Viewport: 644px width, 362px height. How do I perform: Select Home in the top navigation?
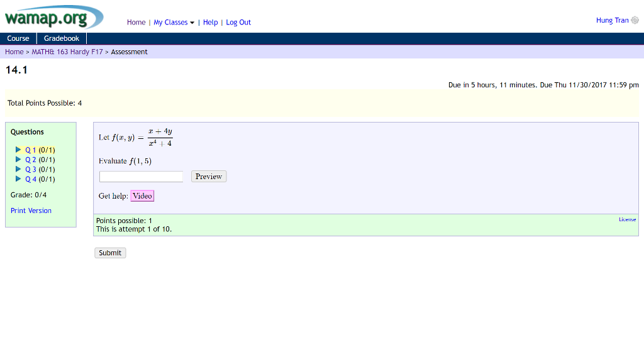pos(136,22)
